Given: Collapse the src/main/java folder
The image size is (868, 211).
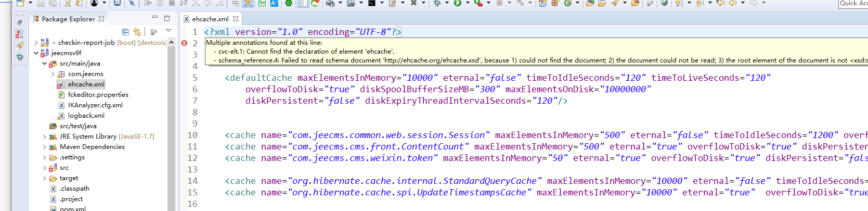Looking at the screenshot, I should 45,64.
